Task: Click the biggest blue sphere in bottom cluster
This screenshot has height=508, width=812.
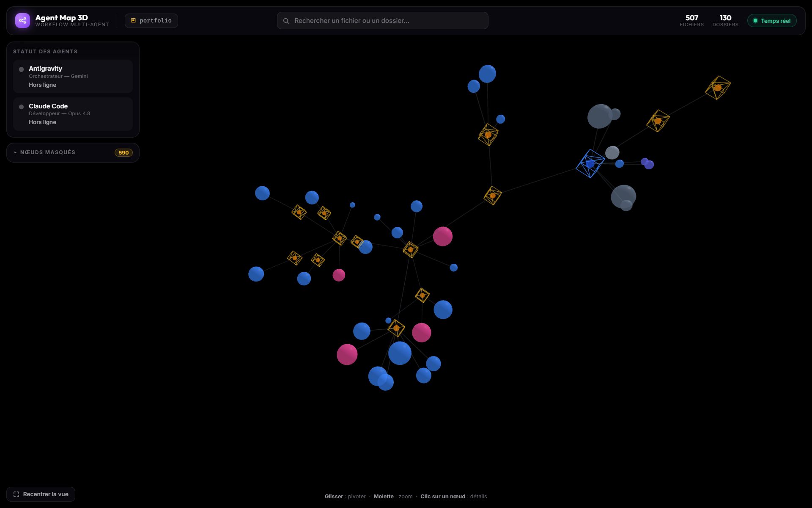Action: click(400, 353)
